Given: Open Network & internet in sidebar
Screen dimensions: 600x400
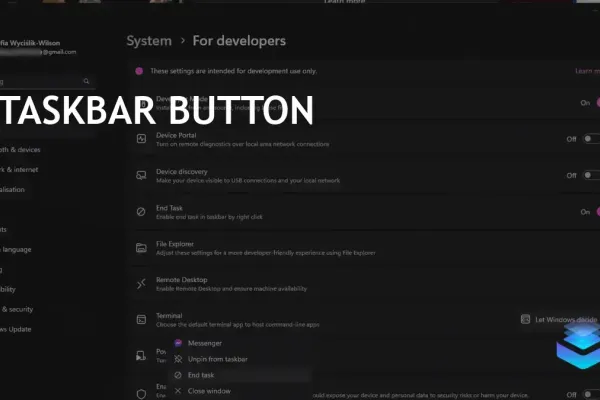Looking at the screenshot, I should (19, 170).
